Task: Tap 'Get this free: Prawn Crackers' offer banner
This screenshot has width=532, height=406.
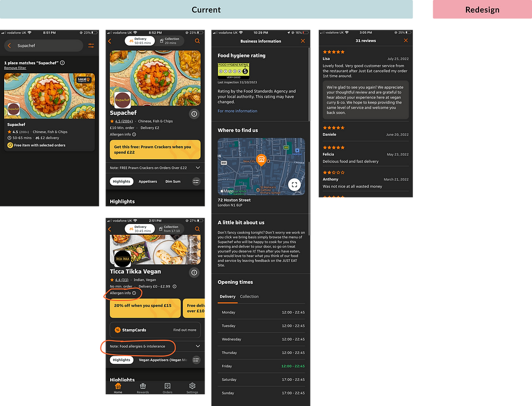Action: (x=155, y=150)
